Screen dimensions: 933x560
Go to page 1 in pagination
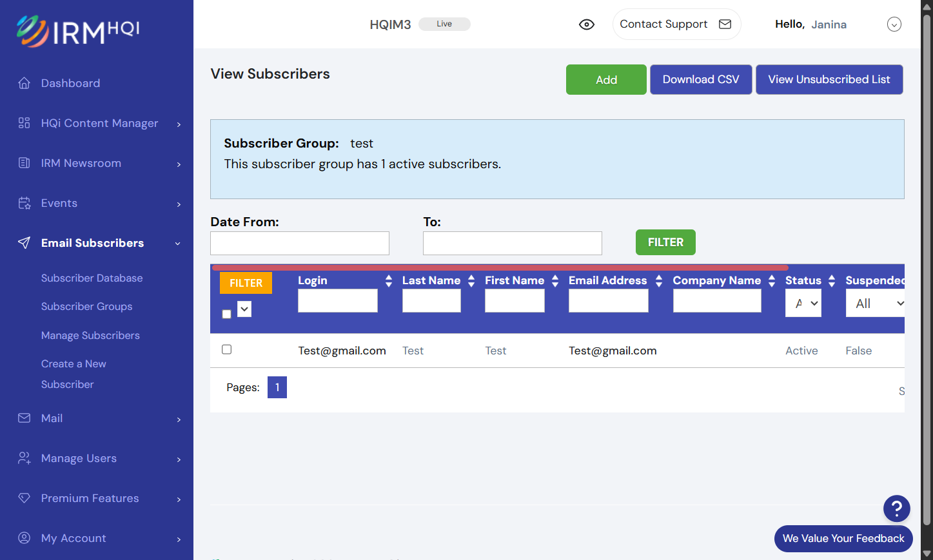tap(277, 387)
